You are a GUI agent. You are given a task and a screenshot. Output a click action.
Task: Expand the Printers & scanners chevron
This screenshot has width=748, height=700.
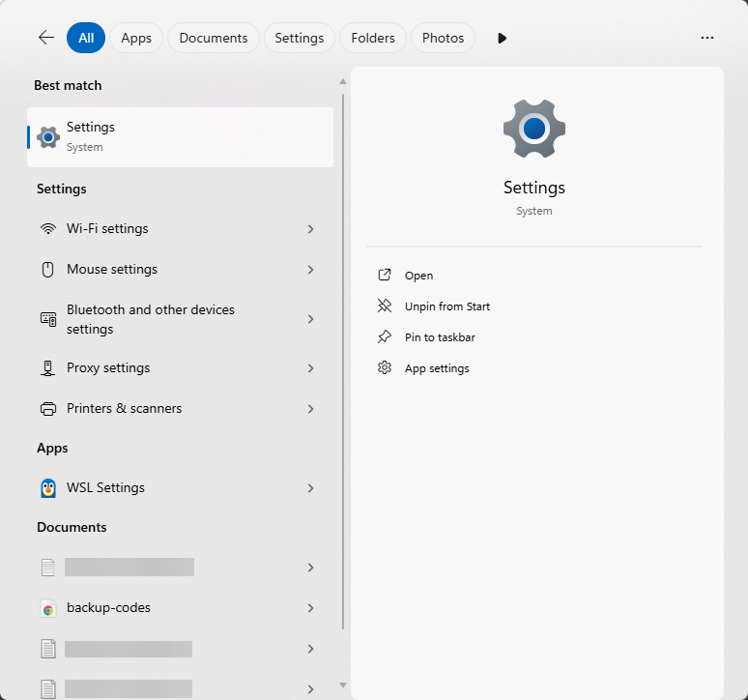pyautogui.click(x=310, y=409)
